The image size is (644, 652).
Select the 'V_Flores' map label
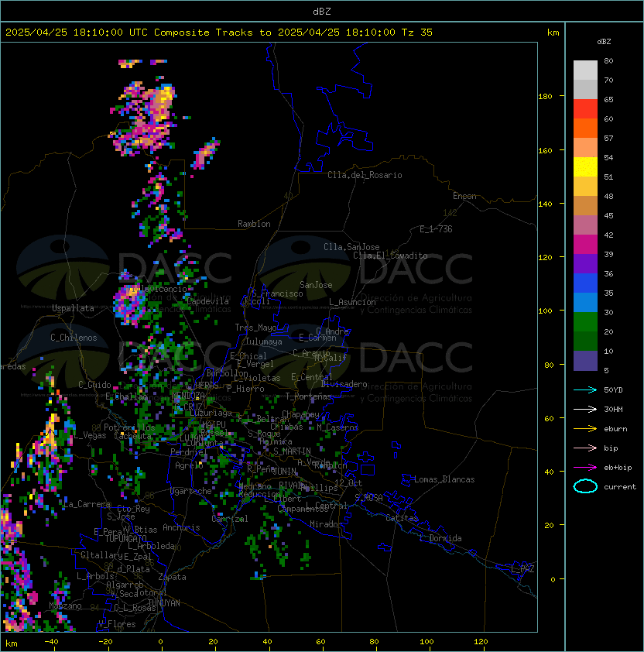(117, 624)
